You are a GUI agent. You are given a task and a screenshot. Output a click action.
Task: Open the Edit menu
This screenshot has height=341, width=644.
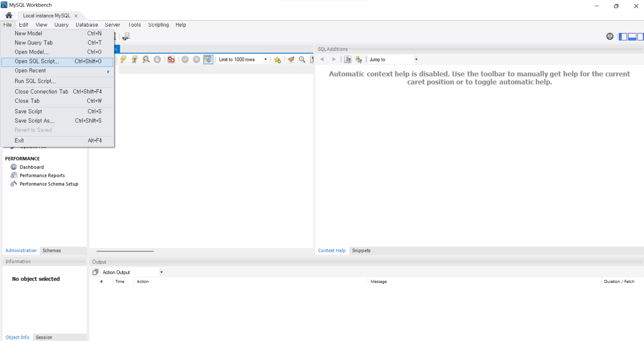(x=23, y=25)
